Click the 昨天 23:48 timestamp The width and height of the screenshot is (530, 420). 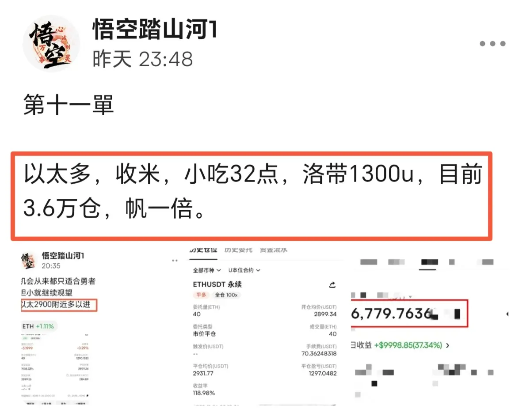(x=143, y=60)
